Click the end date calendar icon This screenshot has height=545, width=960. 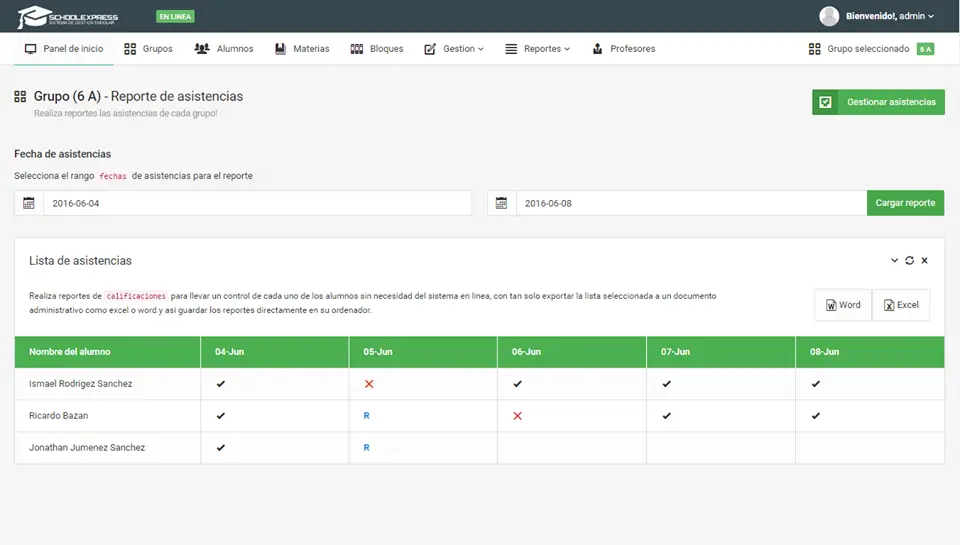click(501, 203)
